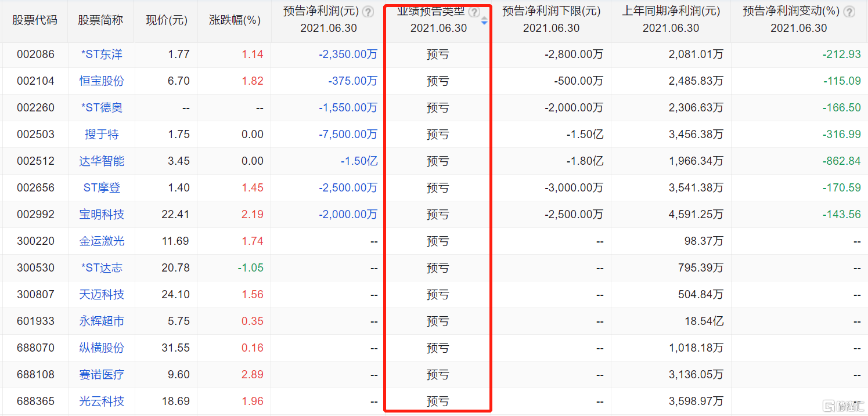This screenshot has height=416, width=868.
Task: Sort by 股票代码 column header
Action: pos(35,20)
